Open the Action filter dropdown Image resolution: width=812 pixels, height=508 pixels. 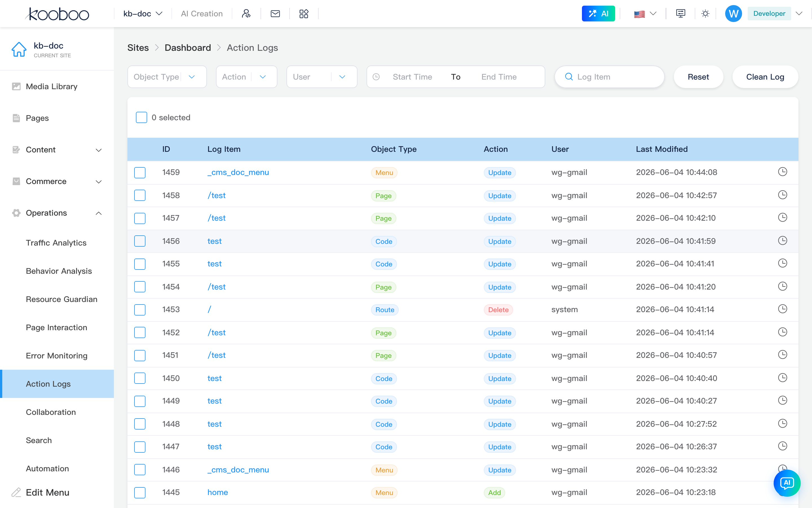(247, 76)
